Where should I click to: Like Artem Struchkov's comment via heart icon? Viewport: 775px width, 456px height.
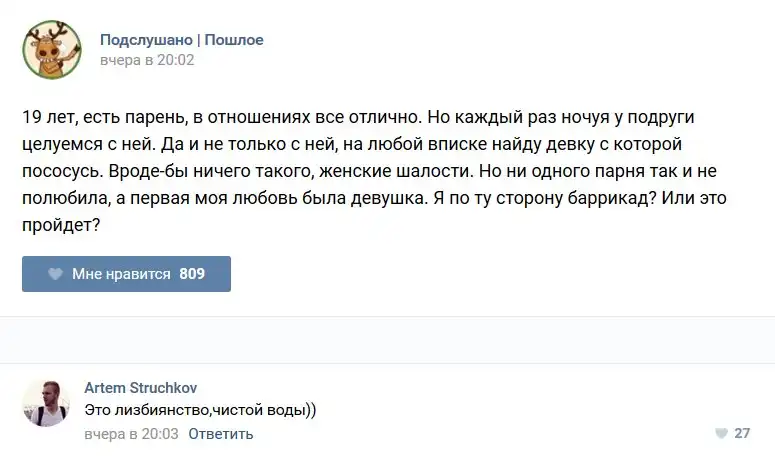coord(720,434)
